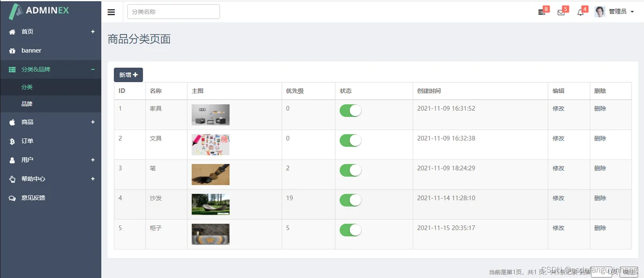Screen dimensions: 644x278
Task: Click 删除 for the 柜子 row
Action: click(600, 228)
